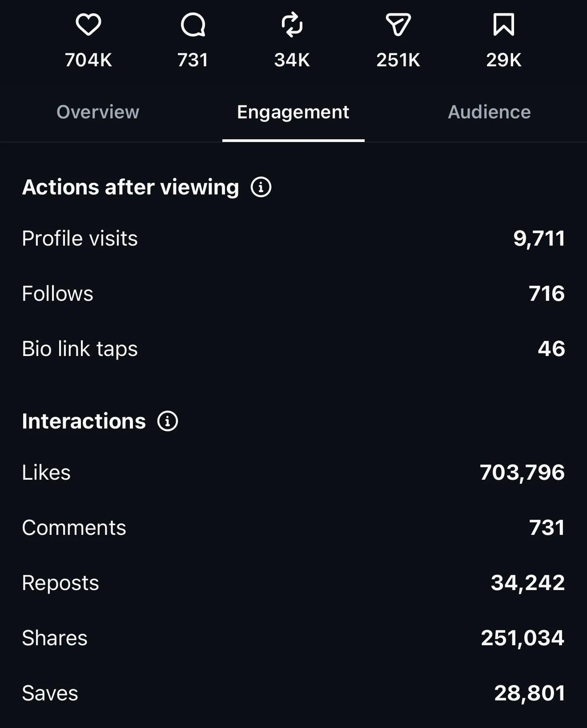Tap the comment bubble icon

click(x=193, y=24)
